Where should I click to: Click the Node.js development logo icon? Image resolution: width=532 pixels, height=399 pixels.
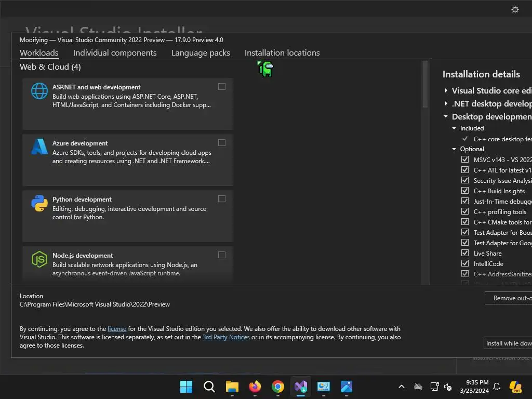(39, 259)
